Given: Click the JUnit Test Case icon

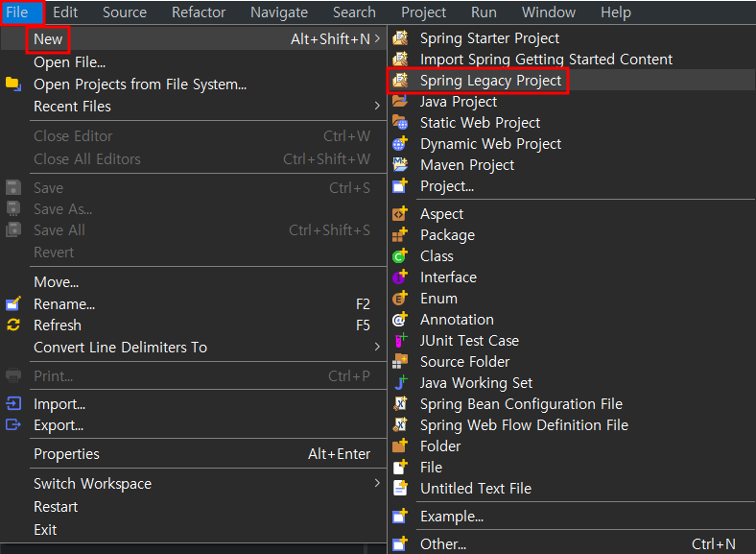Looking at the screenshot, I should [x=400, y=340].
